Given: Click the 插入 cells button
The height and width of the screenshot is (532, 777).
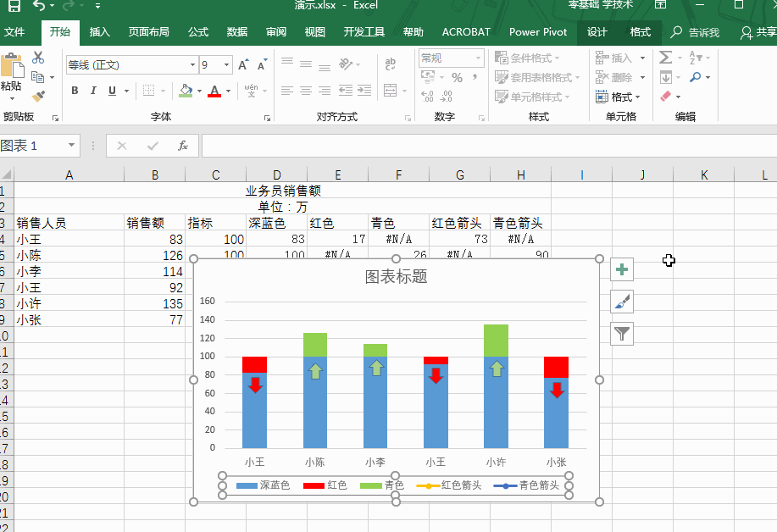Looking at the screenshot, I should (x=613, y=58).
